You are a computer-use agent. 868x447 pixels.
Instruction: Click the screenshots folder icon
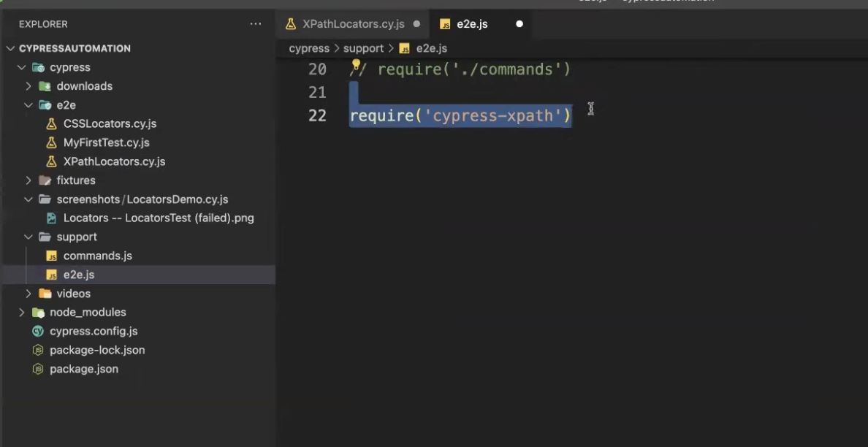pos(45,199)
